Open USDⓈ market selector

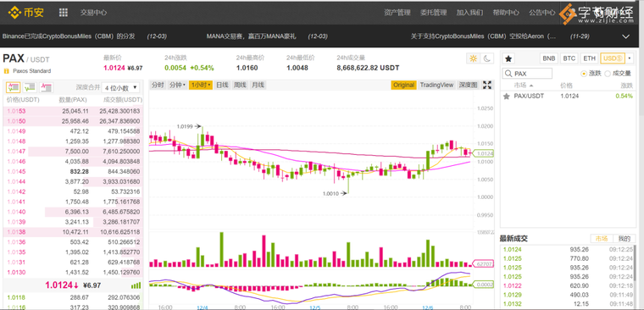tap(613, 58)
